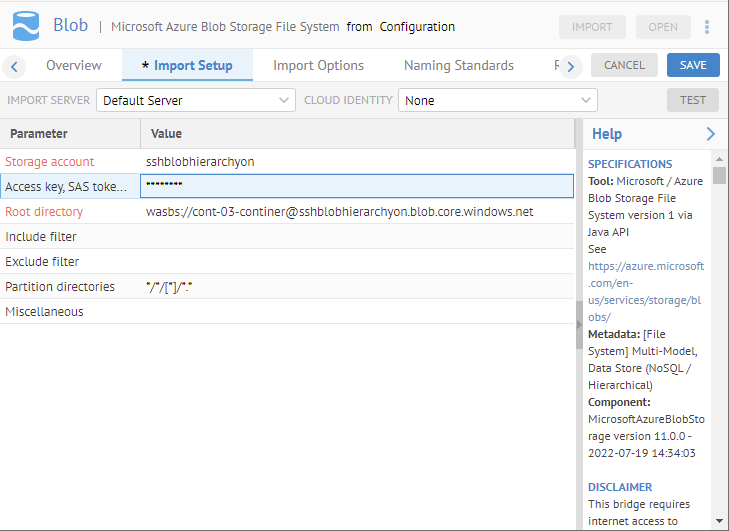Select the Root directory value field
The width and height of the screenshot is (729, 531).
[x=356, y=212]
